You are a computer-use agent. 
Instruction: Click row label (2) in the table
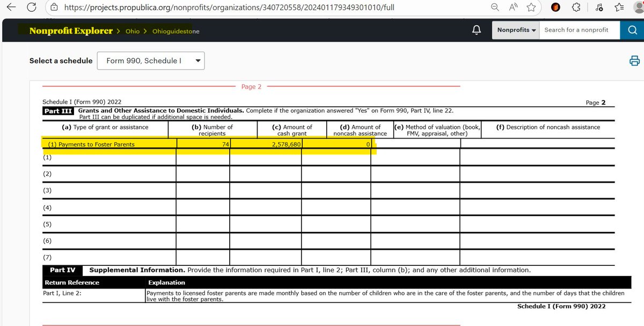coord(47,174)
